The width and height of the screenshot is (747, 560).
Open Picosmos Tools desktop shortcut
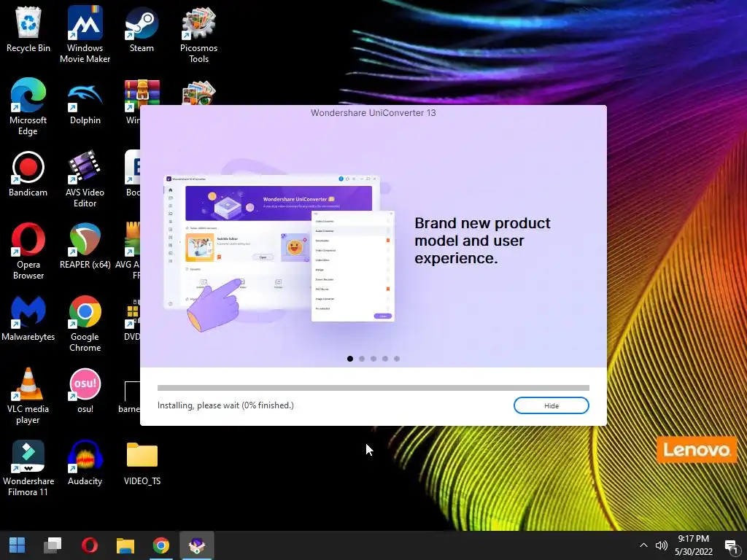click(x=198, y=34)
